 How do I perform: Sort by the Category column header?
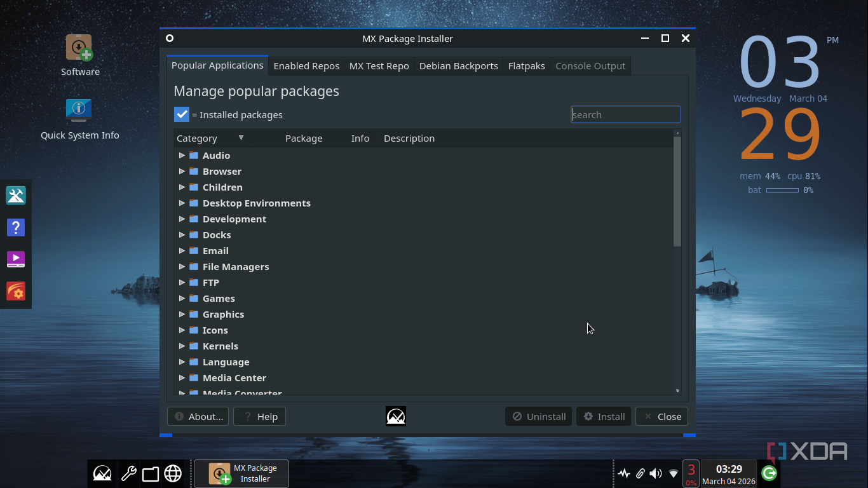click(211, 138)
